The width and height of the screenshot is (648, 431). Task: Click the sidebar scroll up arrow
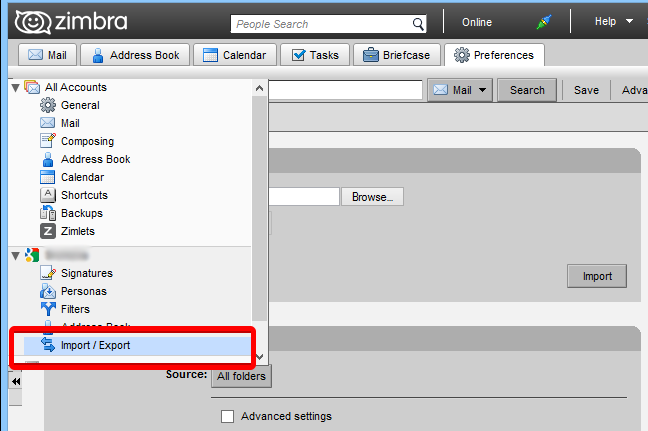tap(260, 88)
